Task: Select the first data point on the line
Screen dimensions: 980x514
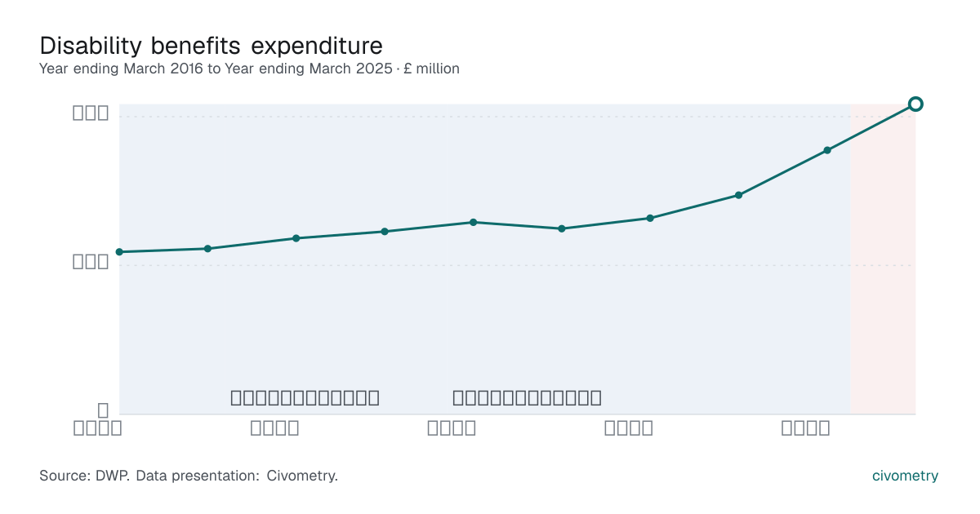Action: tap(119, 252)
